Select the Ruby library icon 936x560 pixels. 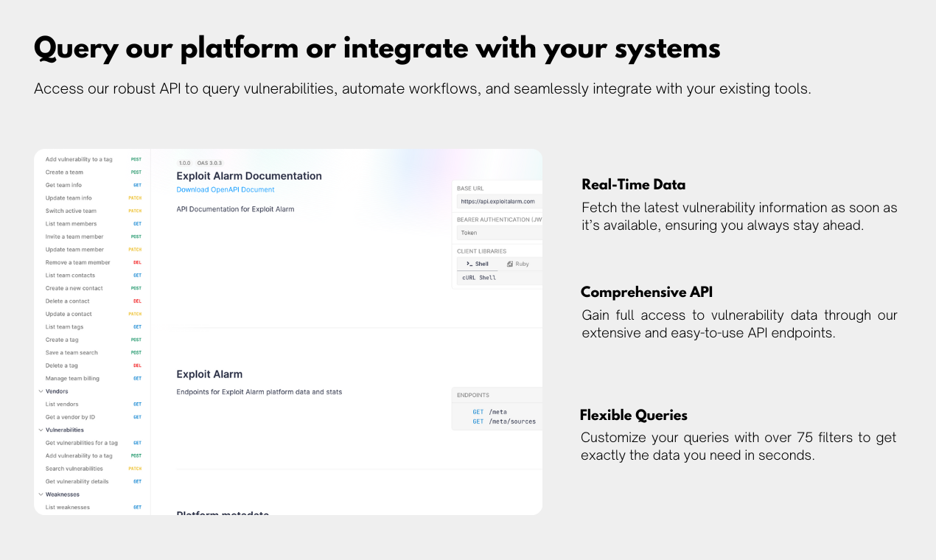click(510, 264)
